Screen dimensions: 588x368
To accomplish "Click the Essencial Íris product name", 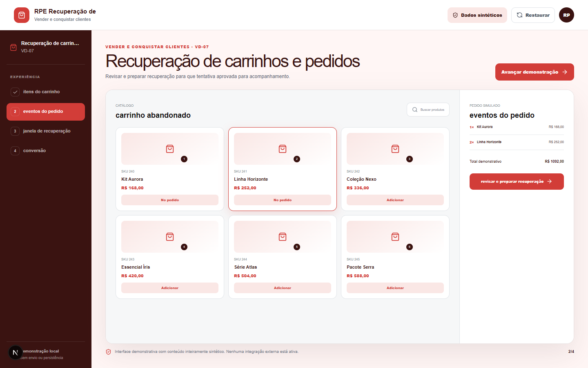I will tap(136, 267).
